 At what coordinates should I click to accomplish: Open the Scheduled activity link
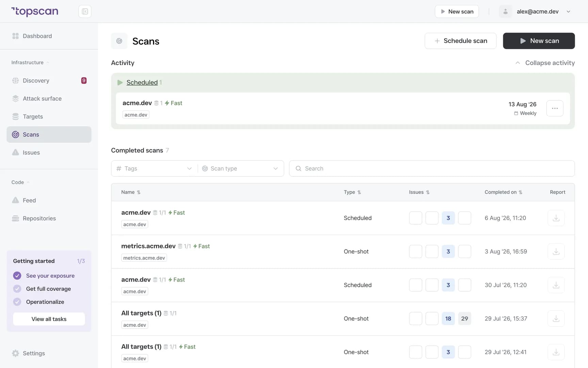click(142, 82)
